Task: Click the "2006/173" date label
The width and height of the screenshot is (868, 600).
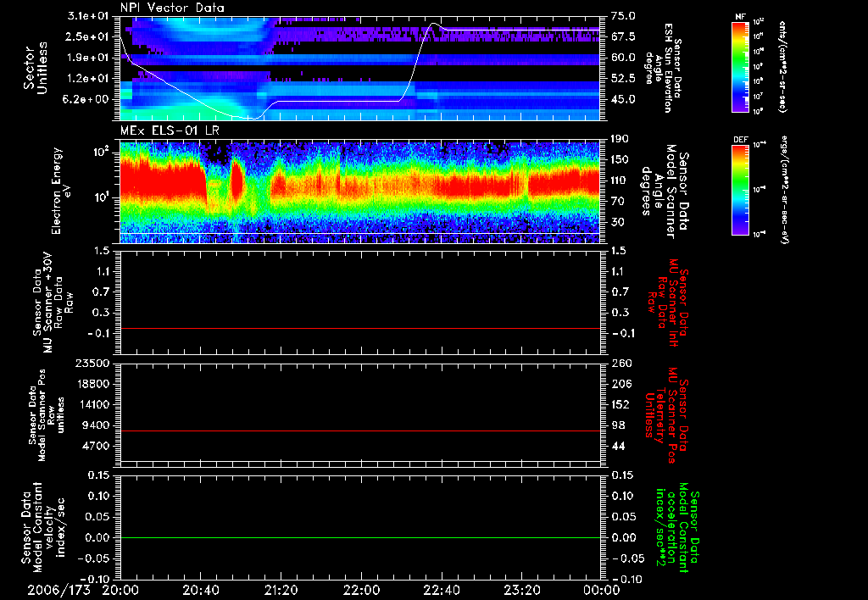Action: (x=58, y=590)
